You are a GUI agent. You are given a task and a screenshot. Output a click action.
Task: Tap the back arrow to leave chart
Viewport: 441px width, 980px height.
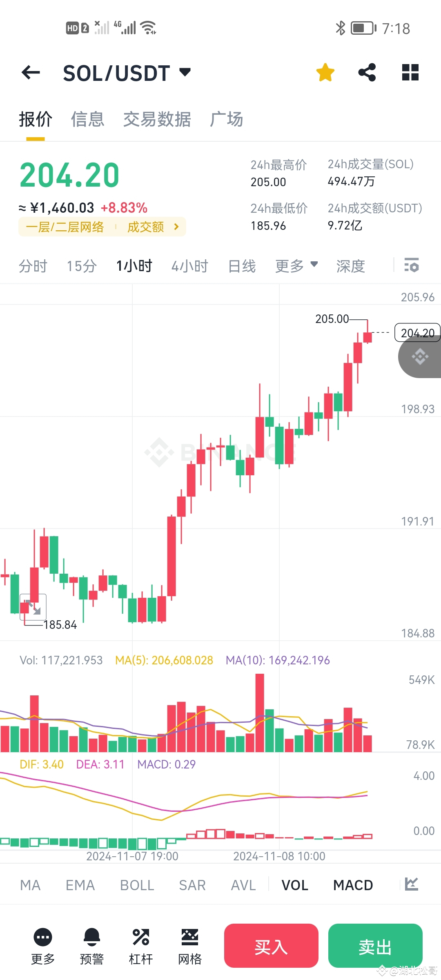click(30, 72)
